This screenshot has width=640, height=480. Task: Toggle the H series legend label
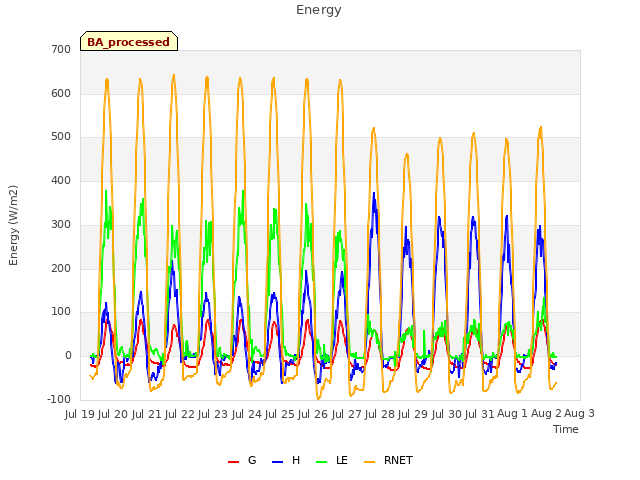(x=296, y=460)
